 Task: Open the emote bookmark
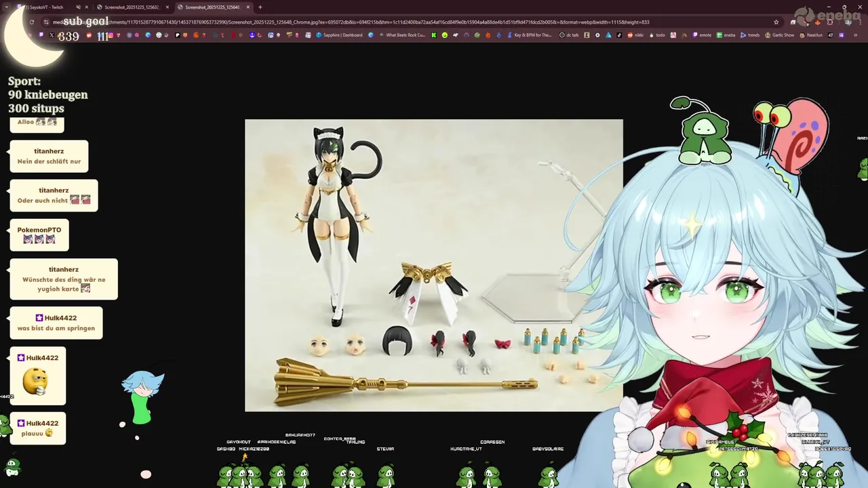(x=702, y=35)
